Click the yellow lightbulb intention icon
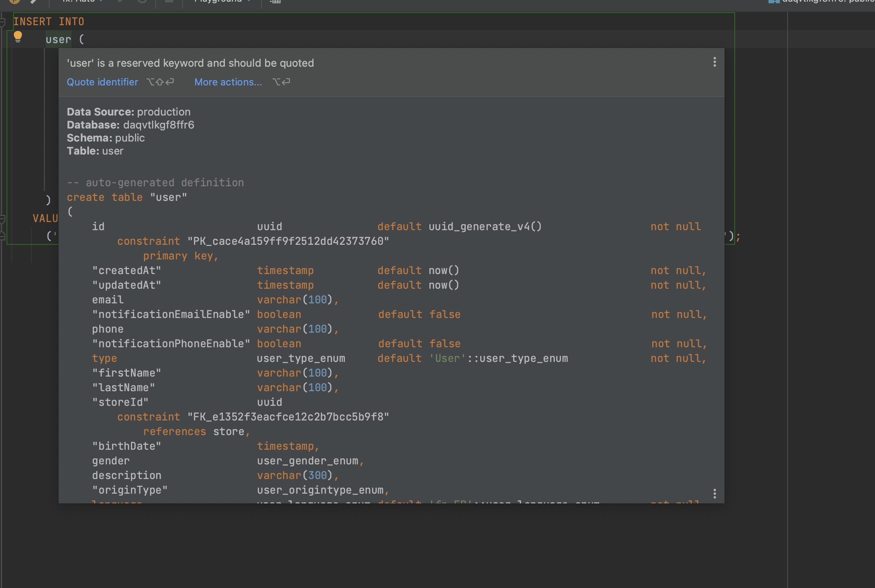Image resolution: width=875 pixels, height=588 pixels. pyautogui.click(x=17, y=37)
